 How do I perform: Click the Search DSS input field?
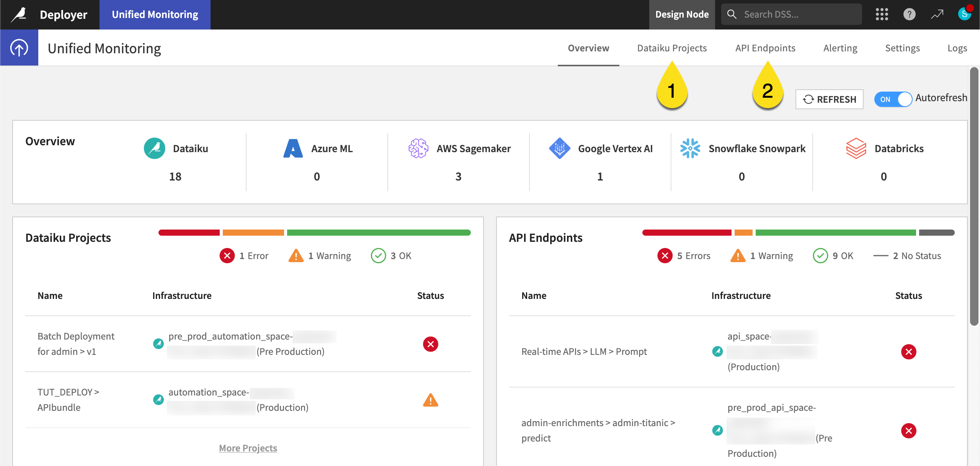[791, 14]
